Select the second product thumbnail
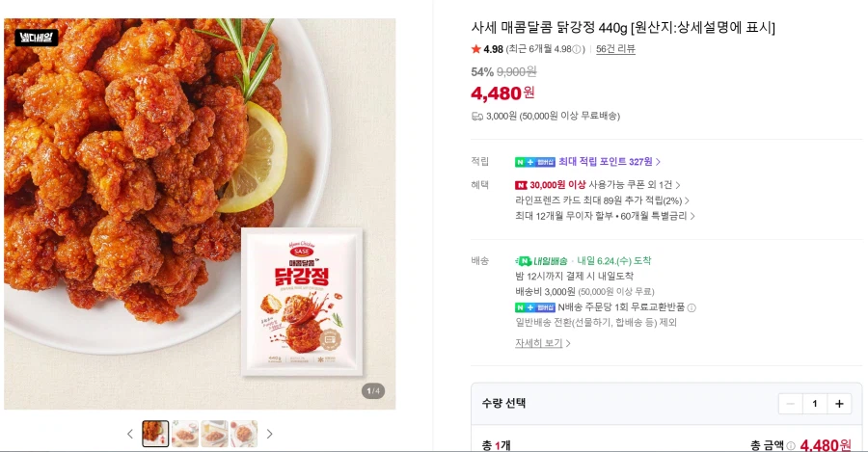The width and height of the screenshot is (868, 452). (185, 434)
